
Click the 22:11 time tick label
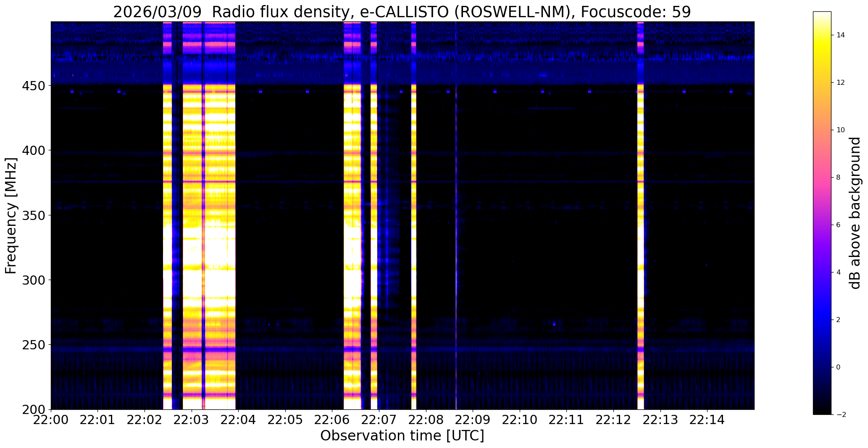click(566, 419)
